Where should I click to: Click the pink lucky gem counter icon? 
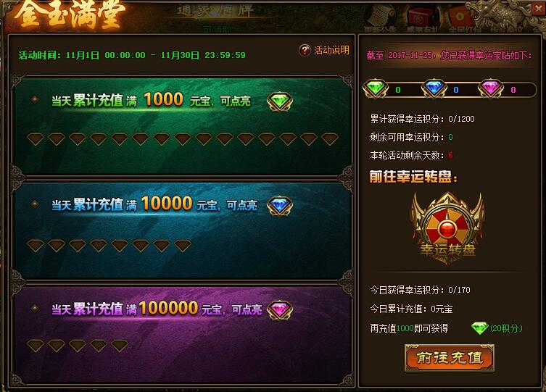[x=491, y=88]
